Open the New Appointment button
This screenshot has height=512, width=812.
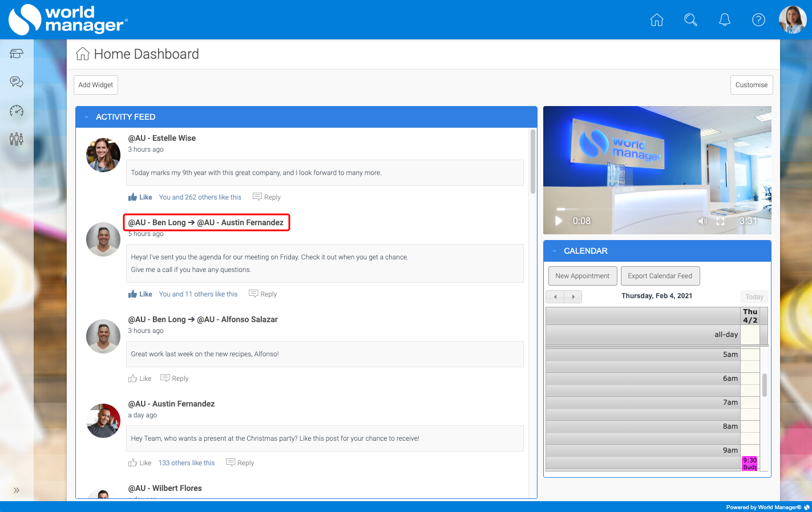point(582,275)
